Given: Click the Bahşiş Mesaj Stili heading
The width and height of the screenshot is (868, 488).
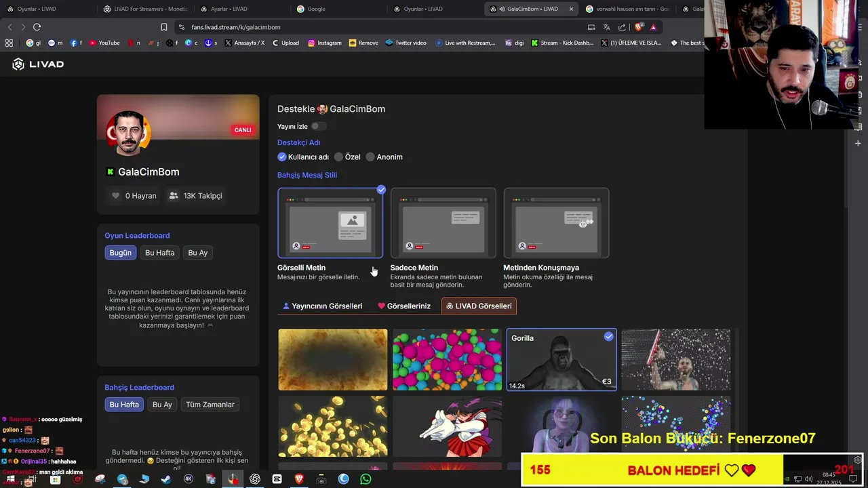Looking at the screenshot, I should 307,175.
